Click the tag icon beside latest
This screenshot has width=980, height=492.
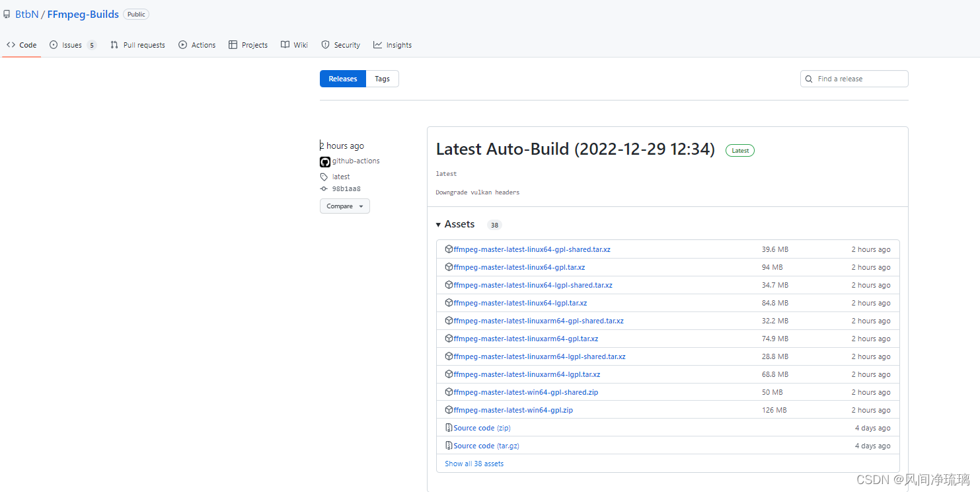click(x=324, y=177)
